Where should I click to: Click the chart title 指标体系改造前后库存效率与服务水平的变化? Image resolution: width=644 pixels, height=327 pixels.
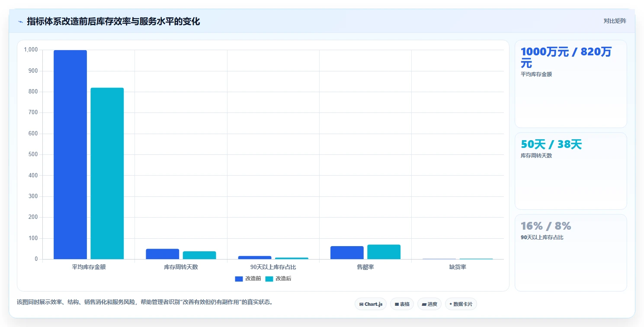[113, 21]
